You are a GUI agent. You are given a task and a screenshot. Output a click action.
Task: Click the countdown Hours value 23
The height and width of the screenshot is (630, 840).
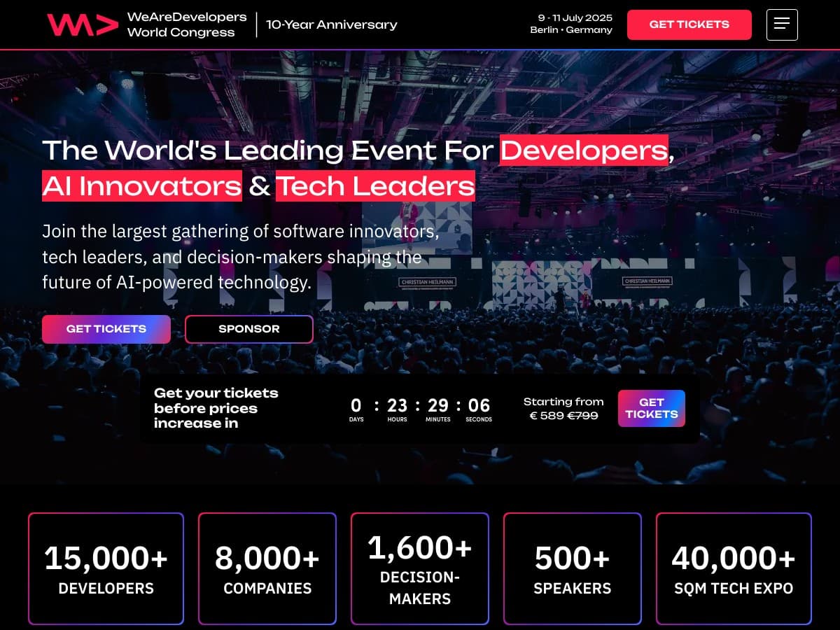tap(397, 405)
